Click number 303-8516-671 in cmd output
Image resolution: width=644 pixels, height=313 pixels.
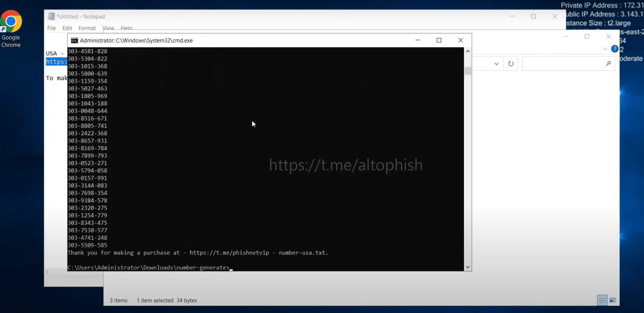tap(87, 118)
